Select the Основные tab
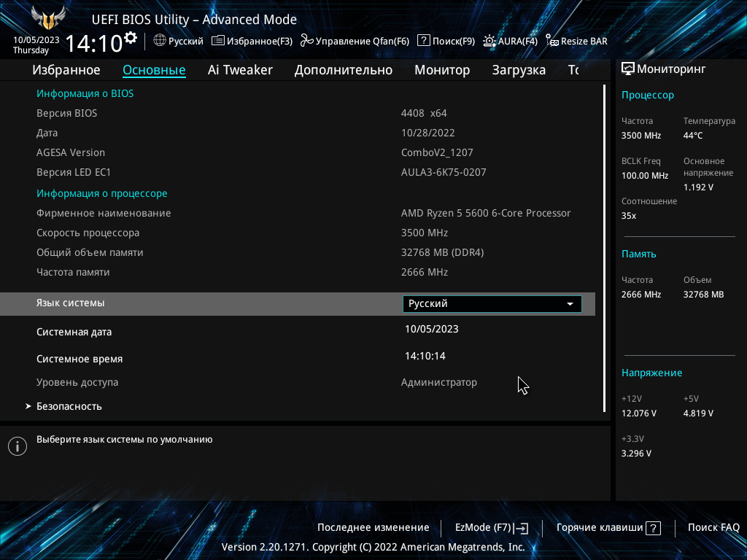Viewport: 747px width, 560px height. click(154, 70)
